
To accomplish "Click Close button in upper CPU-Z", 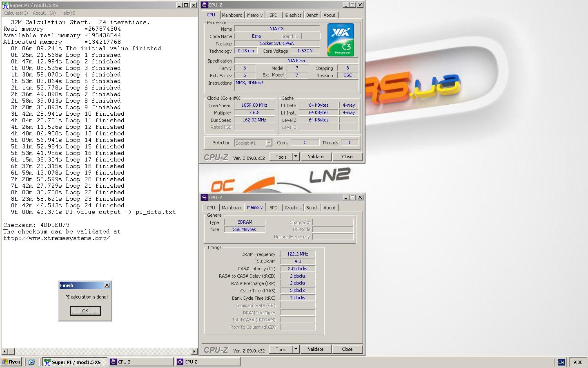I will point(347,157).
